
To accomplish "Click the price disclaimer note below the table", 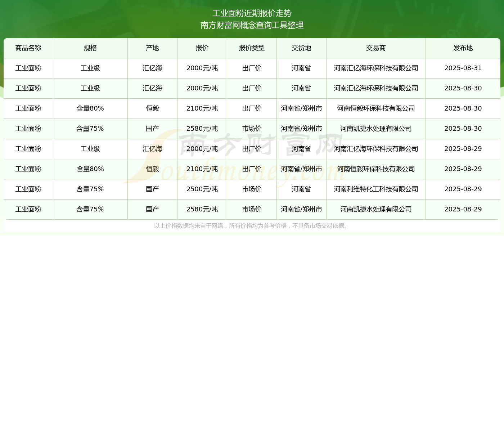I will [252, 226].
